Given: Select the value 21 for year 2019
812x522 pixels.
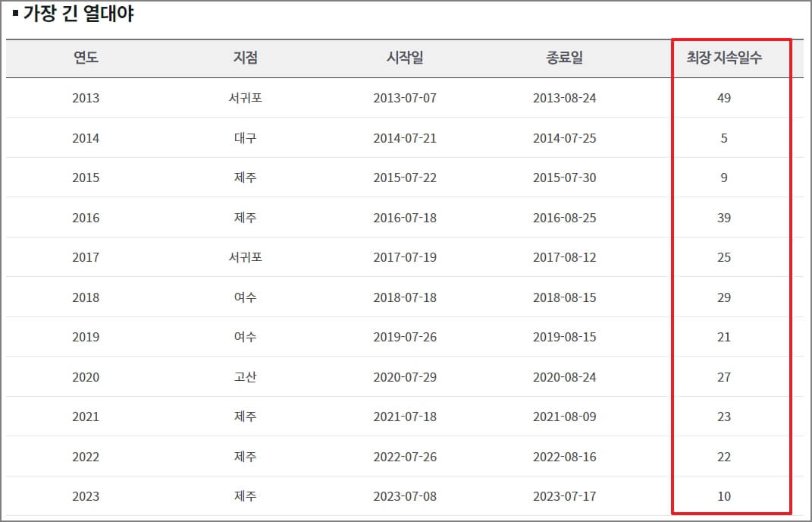Looking at the screenshot, I should (724, 337).
